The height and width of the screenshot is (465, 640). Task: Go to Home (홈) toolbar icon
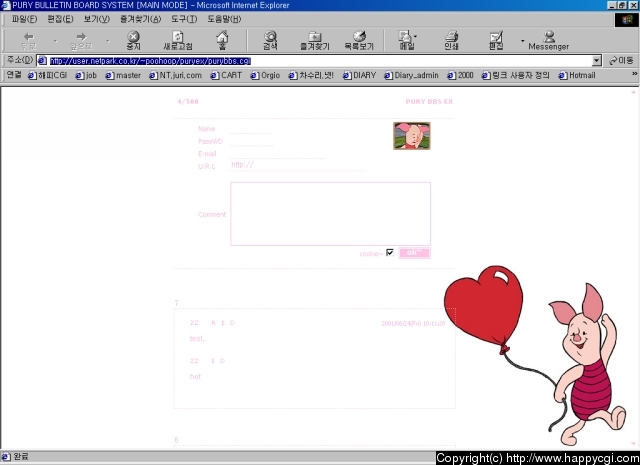222,40
